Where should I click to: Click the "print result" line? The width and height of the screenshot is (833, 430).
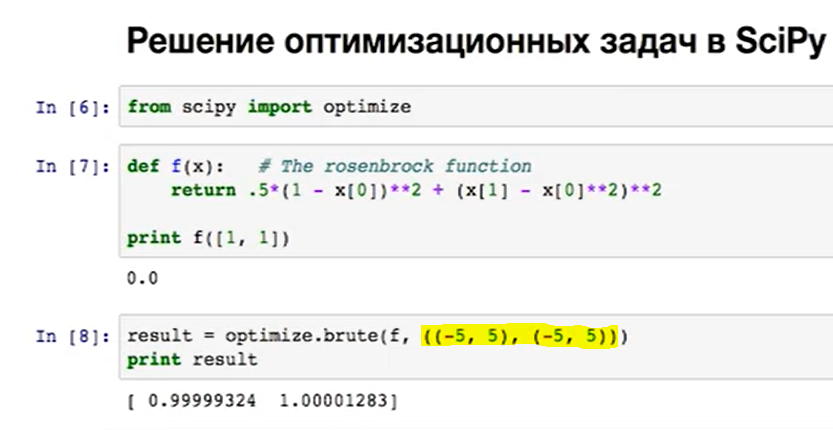click(x=192, y=360)
